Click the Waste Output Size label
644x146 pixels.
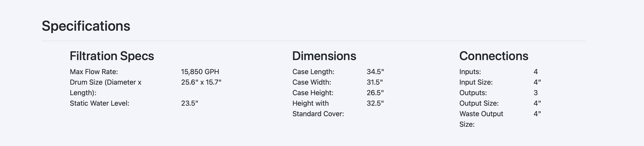click(x=481, y=119)
